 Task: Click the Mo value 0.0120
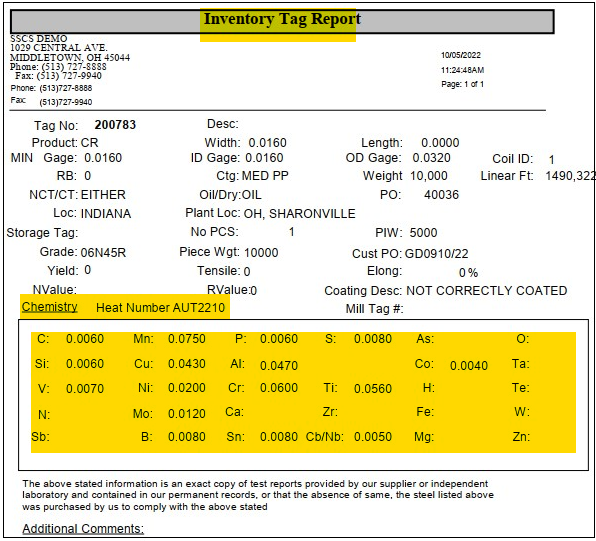pos(187,414)
